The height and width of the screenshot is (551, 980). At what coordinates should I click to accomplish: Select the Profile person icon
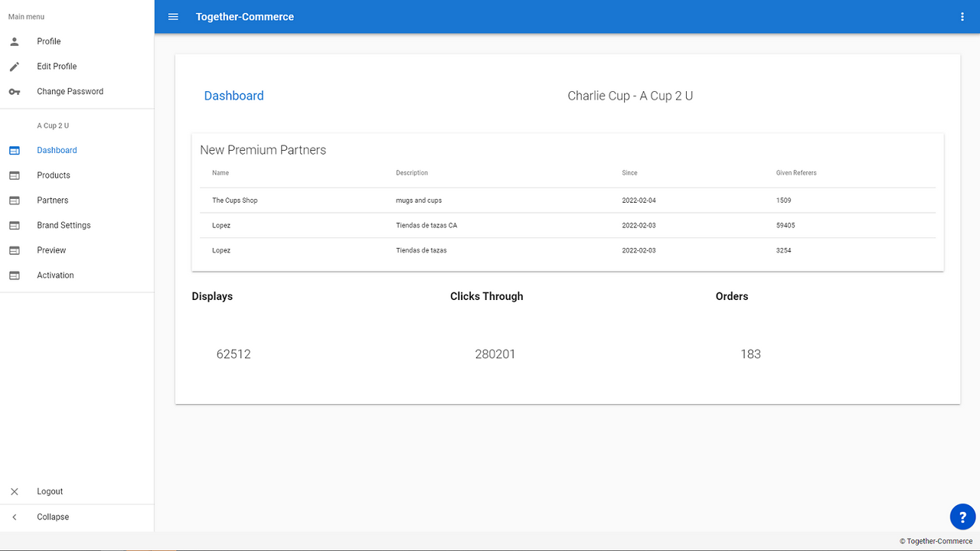pyautogui.click(x=14, y=41)
